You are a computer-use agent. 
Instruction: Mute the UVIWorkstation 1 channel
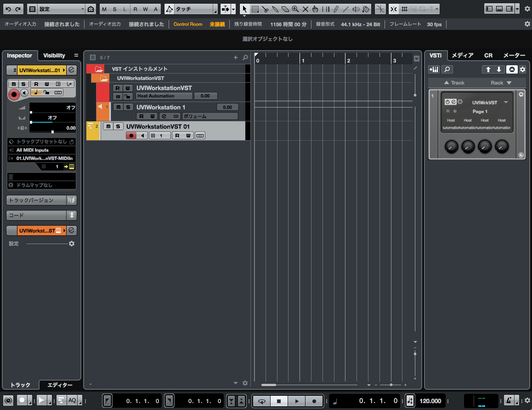click(x=118, y=107)
